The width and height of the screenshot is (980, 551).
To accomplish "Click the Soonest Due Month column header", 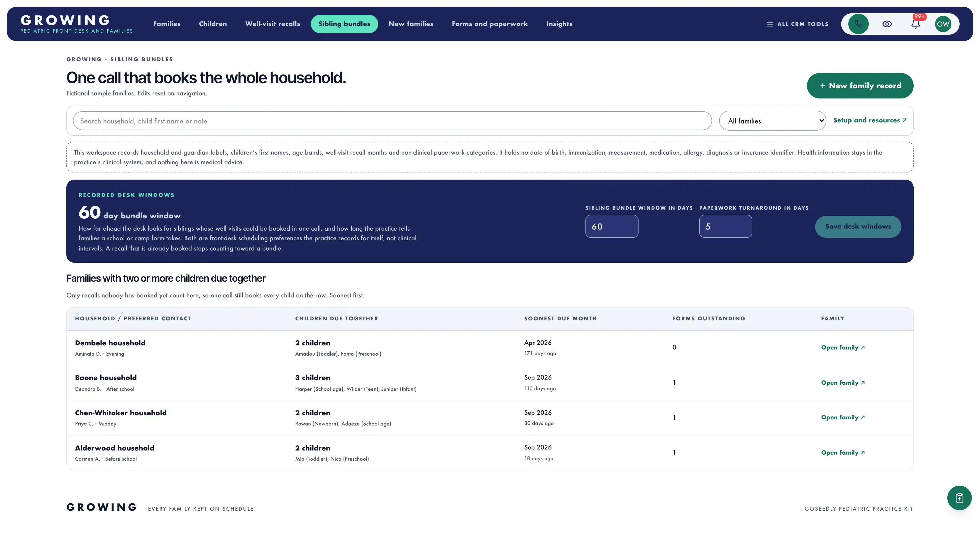I will coord(560,319).
